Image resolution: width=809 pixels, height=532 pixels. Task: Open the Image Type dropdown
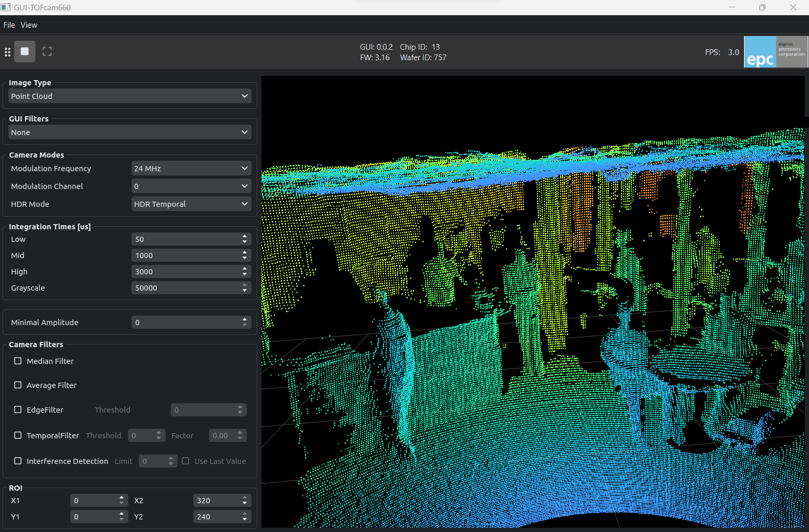pyautogui.click(x=129, y=96)
